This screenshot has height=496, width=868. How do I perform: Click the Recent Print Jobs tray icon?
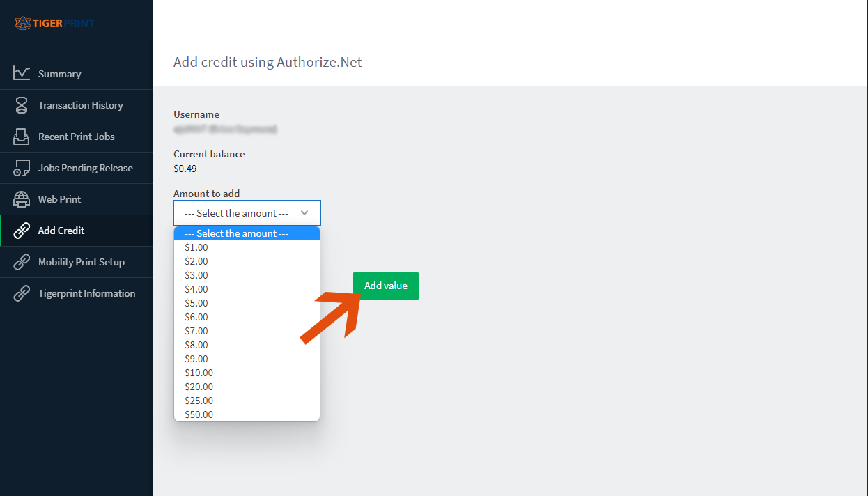(22, 137)
